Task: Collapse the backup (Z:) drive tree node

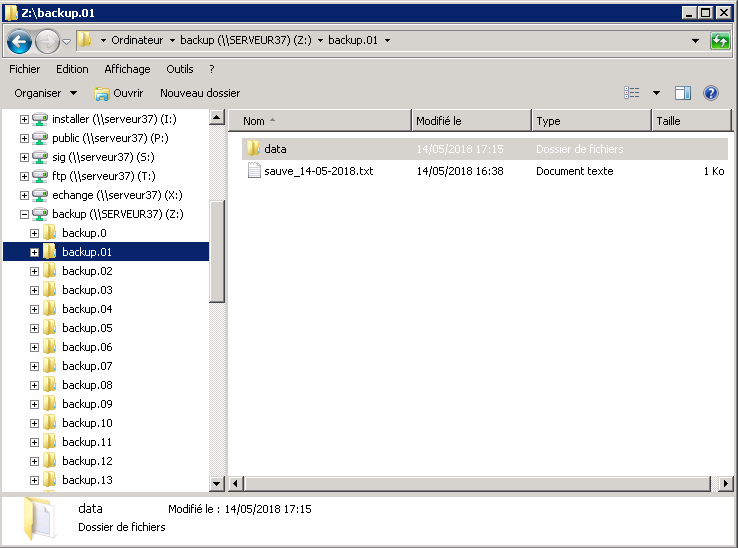Action: [x=25, y=214]
